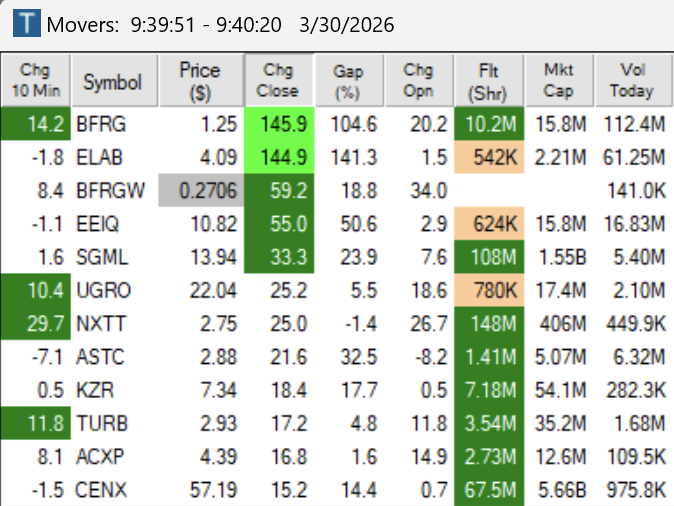Select the TURB symbol
Viewport: 674px width, 506px height.
pos(102,423)
